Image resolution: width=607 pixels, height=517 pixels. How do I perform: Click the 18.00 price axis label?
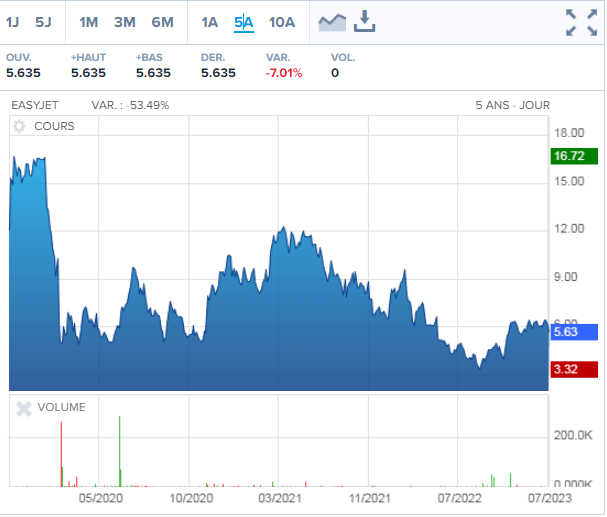pos(569,133)
